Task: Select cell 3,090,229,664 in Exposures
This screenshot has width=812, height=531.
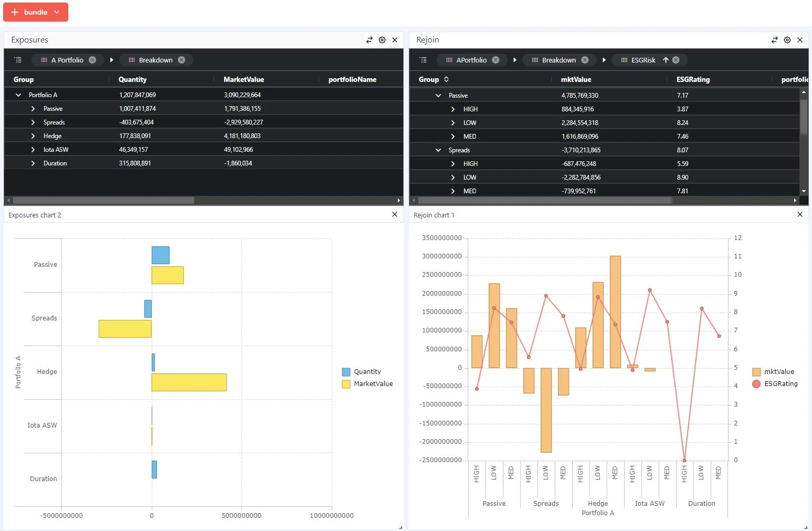Action: pyautogui.click(x=242, y=95)
